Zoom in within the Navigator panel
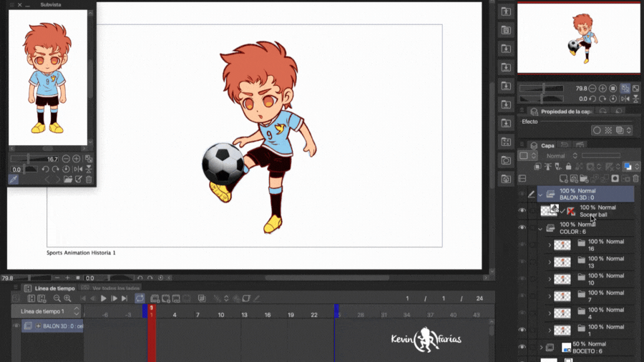644x362 pixels. [x=602, y=88]
